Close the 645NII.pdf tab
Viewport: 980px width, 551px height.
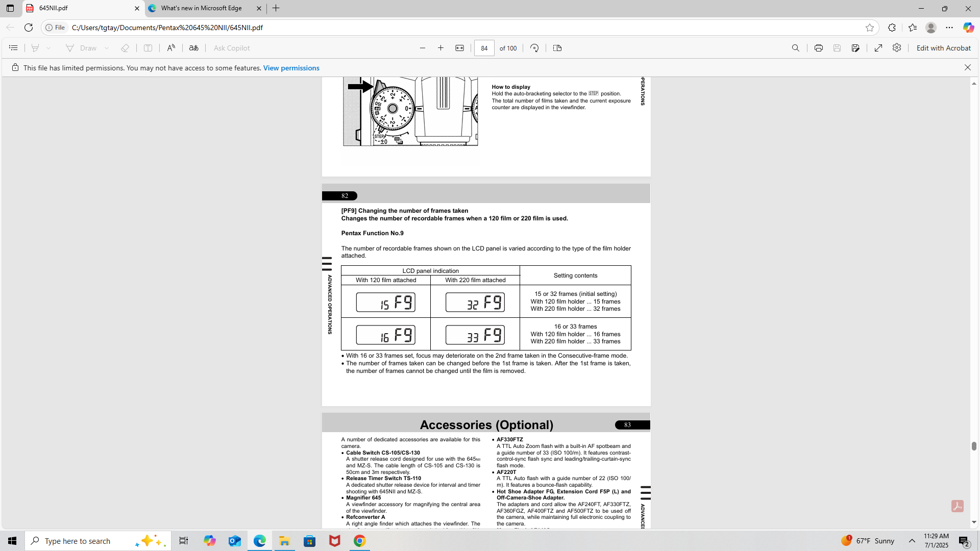click(x=137, y=9)
